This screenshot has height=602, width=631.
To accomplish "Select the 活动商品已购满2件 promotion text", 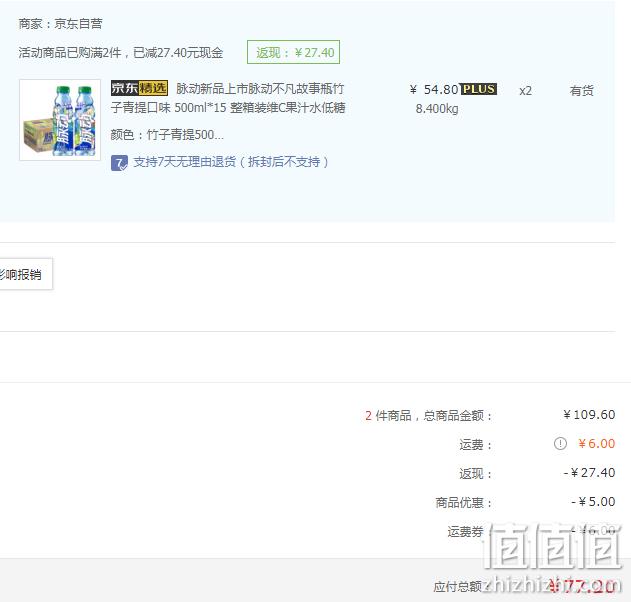I will 121,53.
